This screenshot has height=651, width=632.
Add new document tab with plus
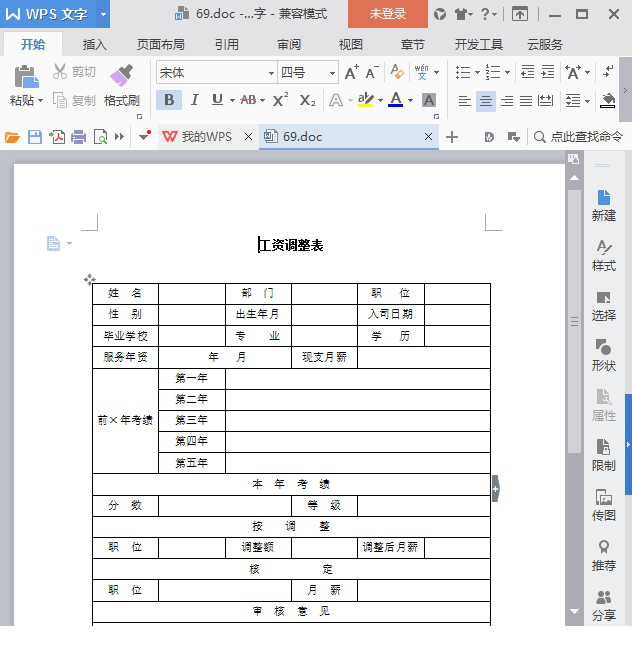tap(452, 137)
